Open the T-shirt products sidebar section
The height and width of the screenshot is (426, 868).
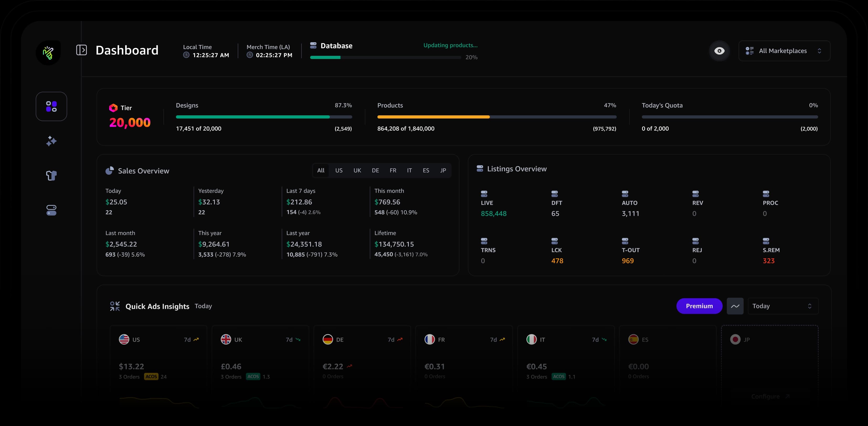[x=51, y=175]
